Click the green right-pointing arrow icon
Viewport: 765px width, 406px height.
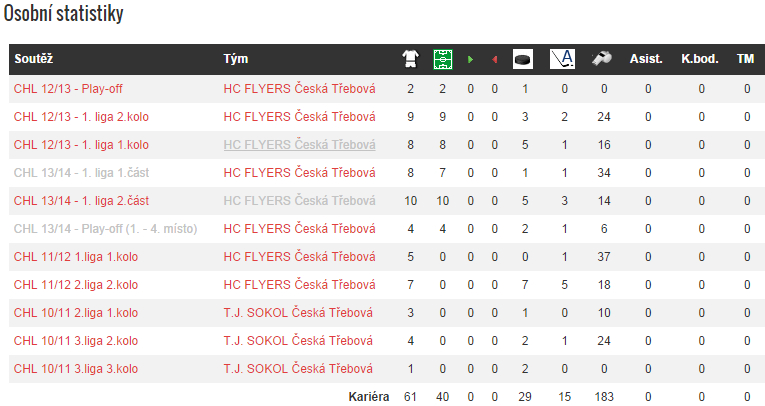pyautogui.click(x=471, y=60)
